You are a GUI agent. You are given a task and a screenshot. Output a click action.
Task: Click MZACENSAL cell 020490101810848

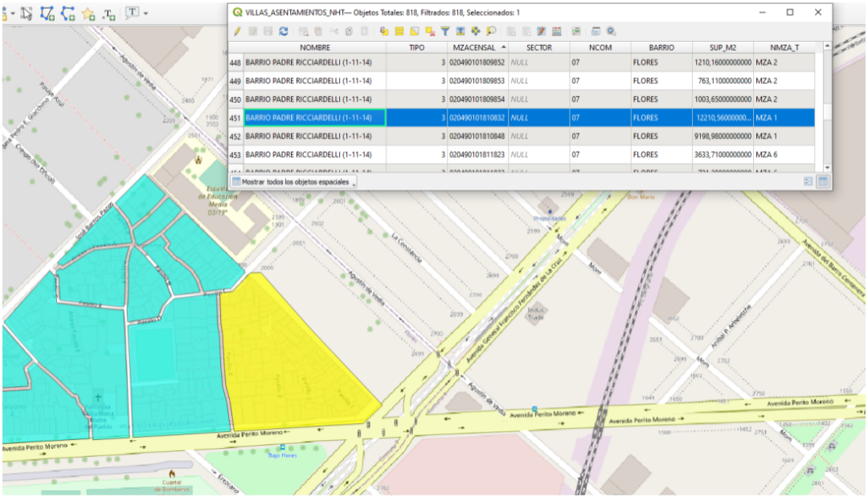(477, 136)
